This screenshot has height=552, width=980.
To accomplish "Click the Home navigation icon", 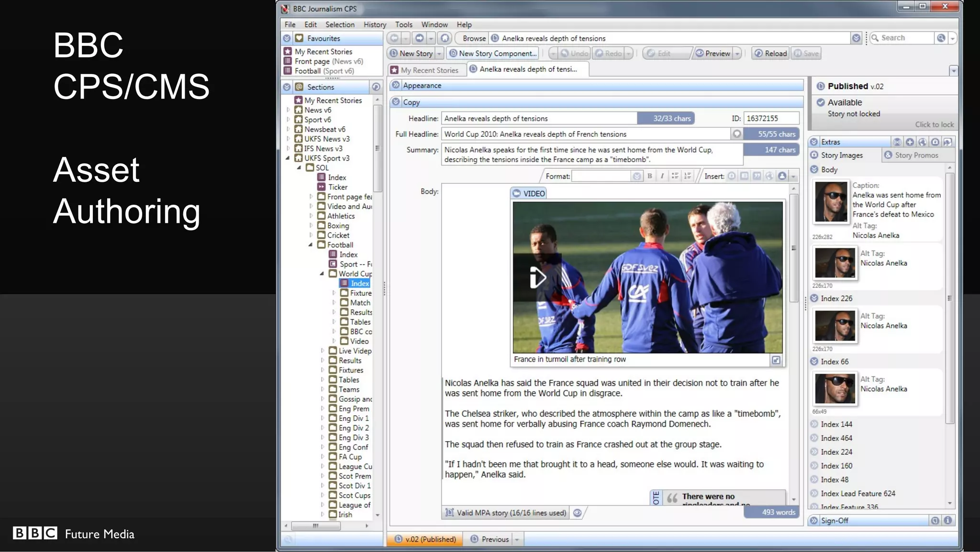I will click(445, 38).
